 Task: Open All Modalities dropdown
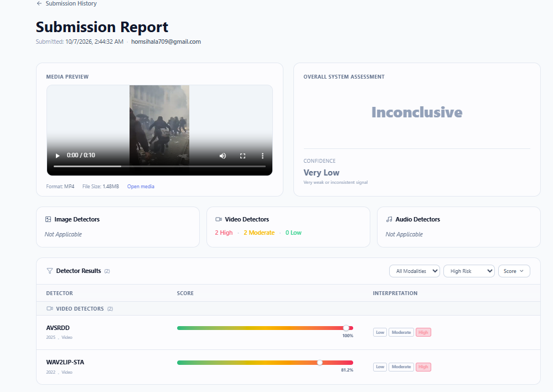click(x=415, y=271)
